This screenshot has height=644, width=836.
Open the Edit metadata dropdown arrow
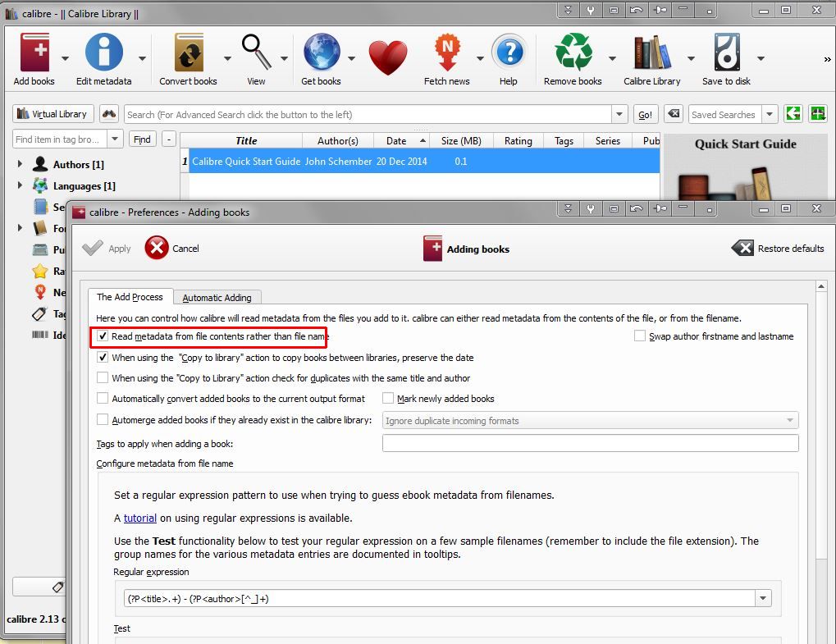(x=143, y=58)
